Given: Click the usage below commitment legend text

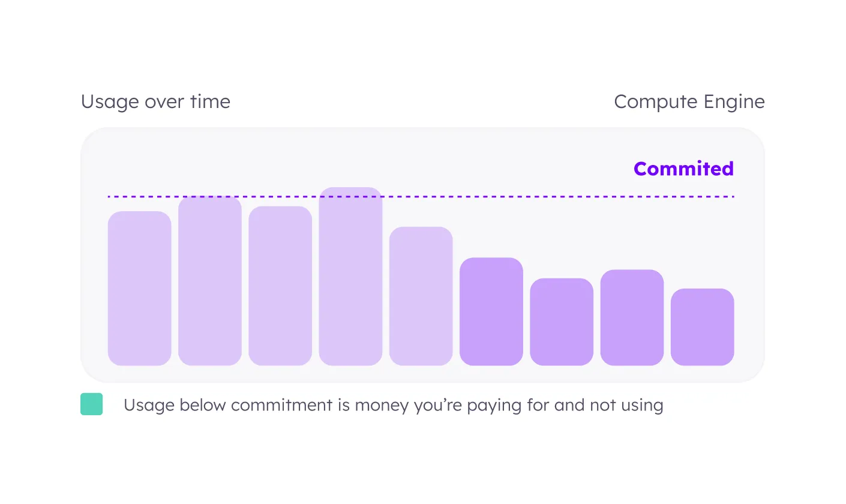Looking at the screenshot, I should pyautogui.click(x=394, y=405).
